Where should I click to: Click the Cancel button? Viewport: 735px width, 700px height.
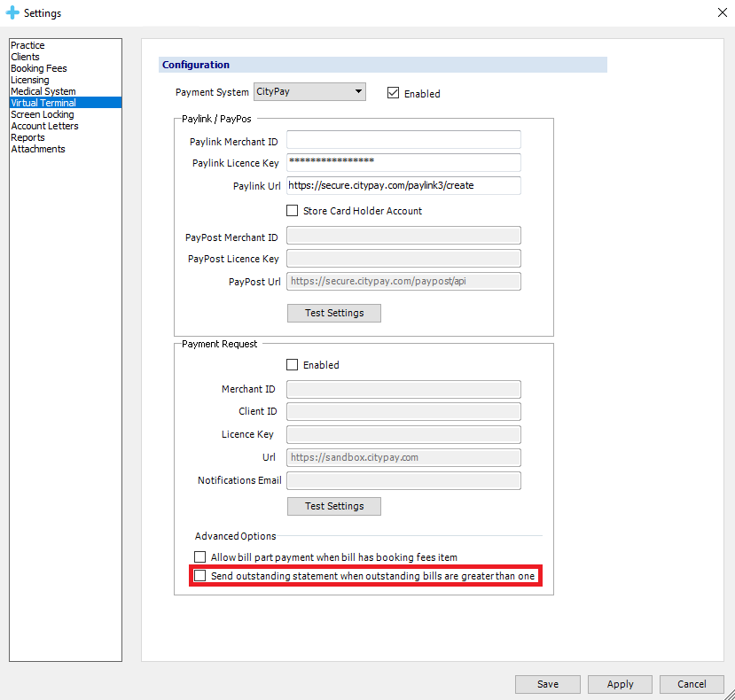click(692, 684)
